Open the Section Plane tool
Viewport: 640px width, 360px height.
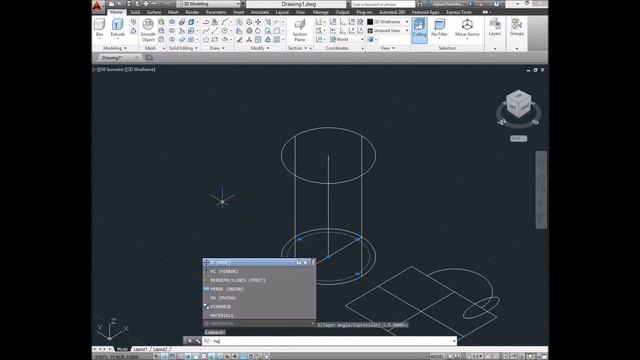click(x=300, y=30)
